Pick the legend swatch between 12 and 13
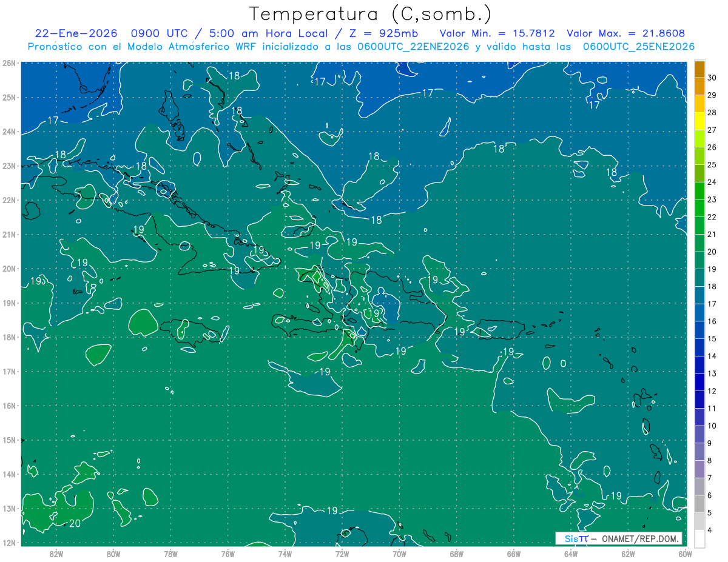This screenshot has width=728, height=562. click(x=699, y=382)
